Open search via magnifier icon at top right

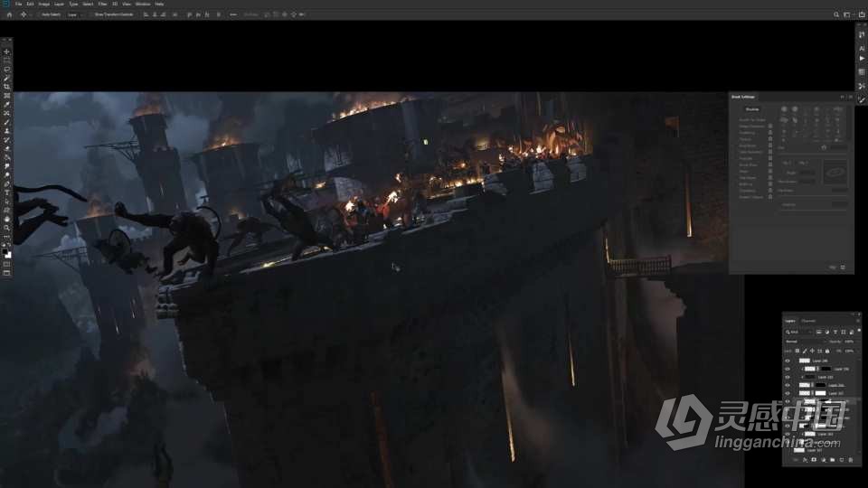[835, 14]
